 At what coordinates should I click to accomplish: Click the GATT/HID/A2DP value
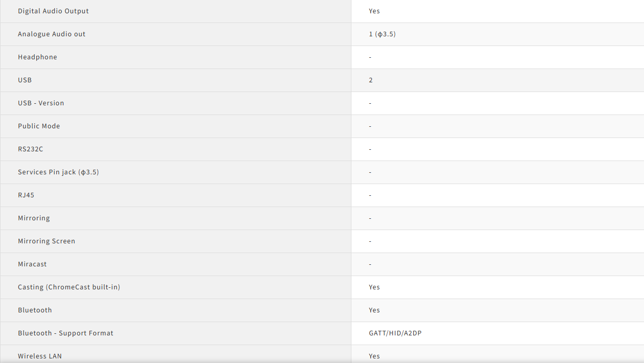coord(395,333)
